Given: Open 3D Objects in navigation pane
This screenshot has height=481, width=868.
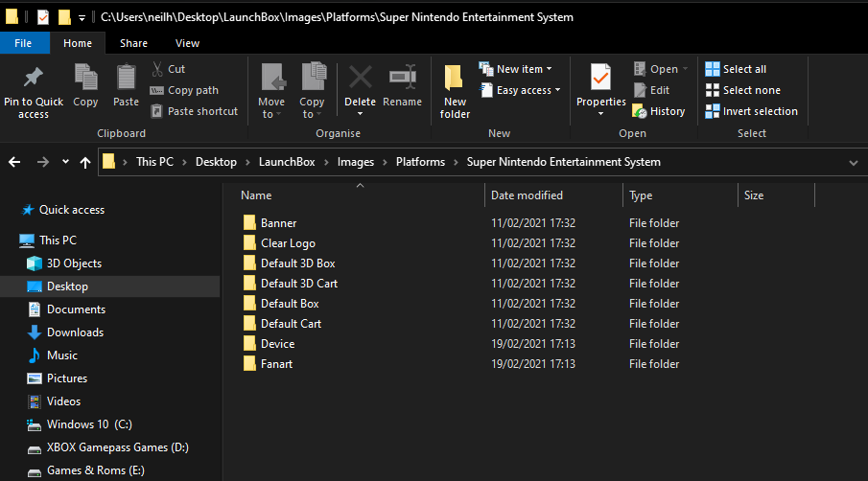Looking at the screenshot, I should (65, 263).
